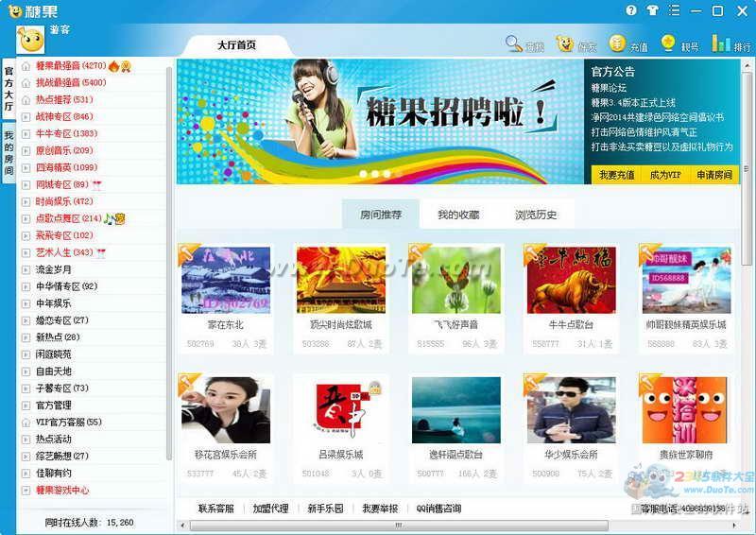Click the 靓号 medal icon
Image resolution: width=756 pixels, height=535 pixels.
pos(668,43)
